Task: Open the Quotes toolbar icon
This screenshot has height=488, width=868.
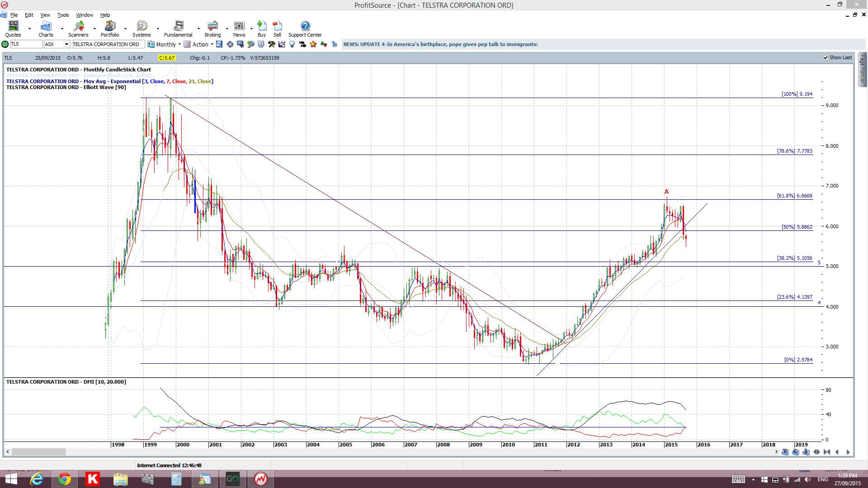Action: point(13,28)
